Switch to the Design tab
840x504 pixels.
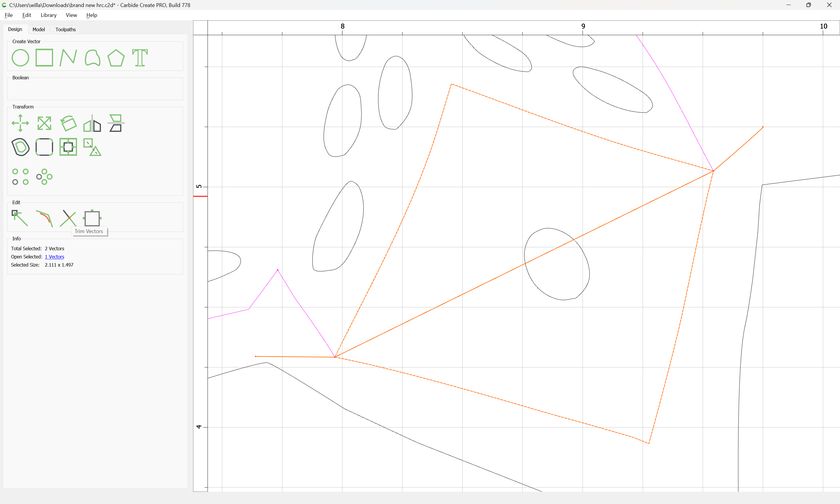15,29
